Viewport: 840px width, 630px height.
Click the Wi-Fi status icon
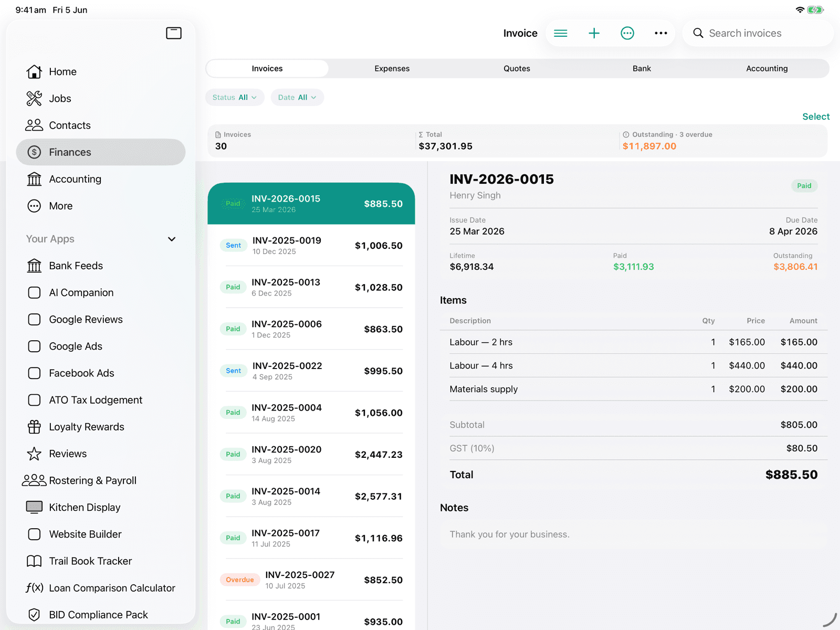(800, 10)
